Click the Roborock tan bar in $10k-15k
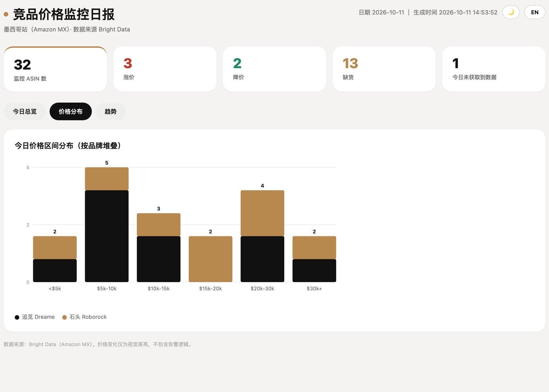The height and width of the screenshot is (392, 549). [x=158, y=225]
